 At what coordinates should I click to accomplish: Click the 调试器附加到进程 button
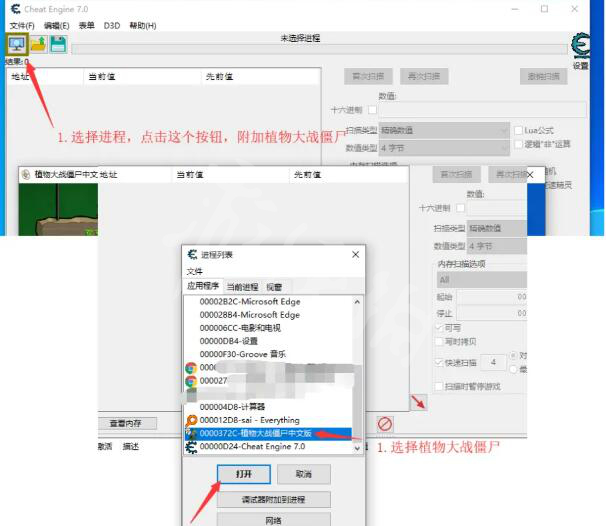point(274,500)
